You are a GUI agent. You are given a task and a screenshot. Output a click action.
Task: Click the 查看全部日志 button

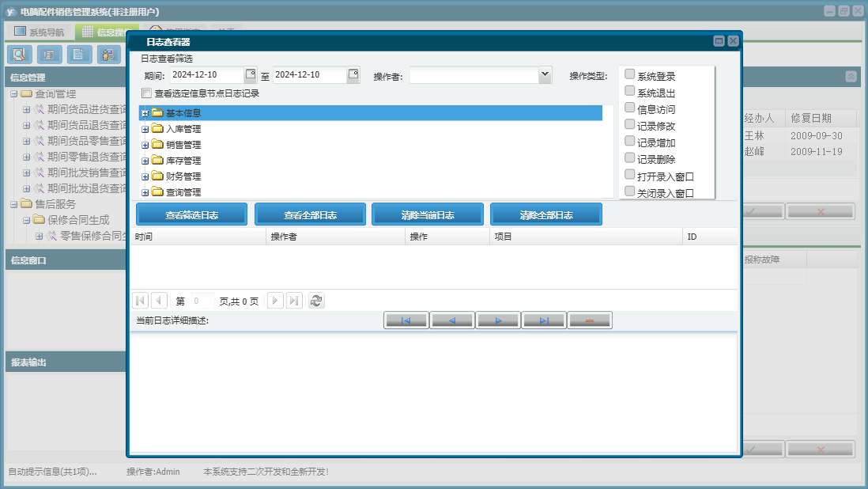310,215
